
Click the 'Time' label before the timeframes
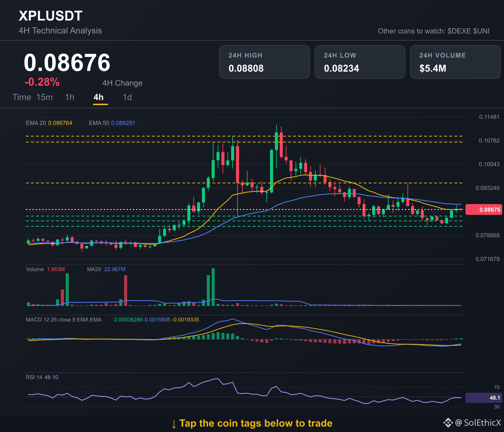point(22,97)
